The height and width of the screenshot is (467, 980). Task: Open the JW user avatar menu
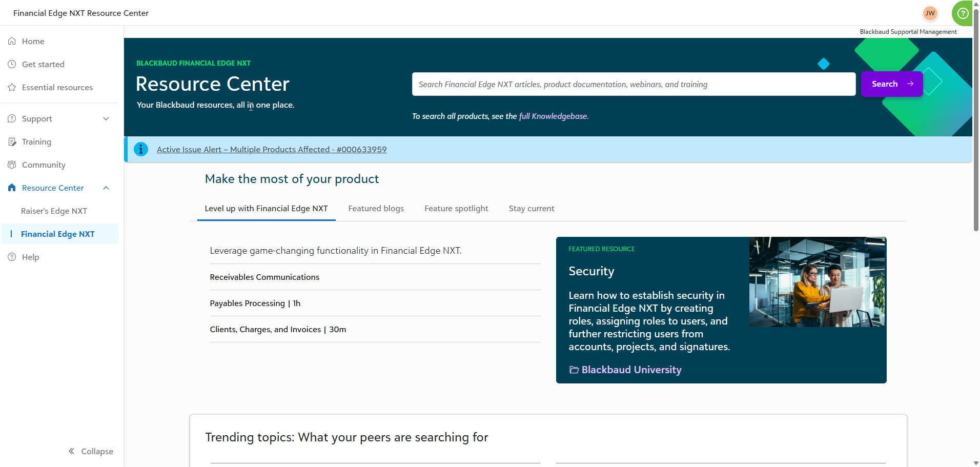[930, 13]
